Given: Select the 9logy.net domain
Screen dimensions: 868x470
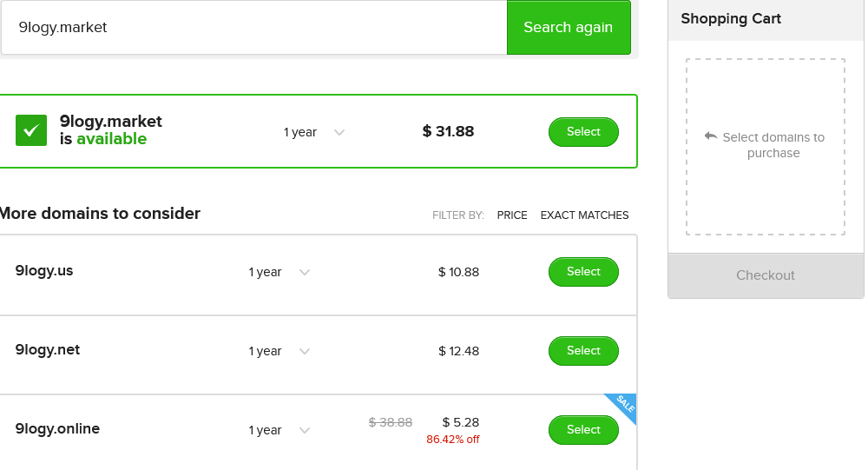Looking at the screenshot, I should [x=583, y=351].
